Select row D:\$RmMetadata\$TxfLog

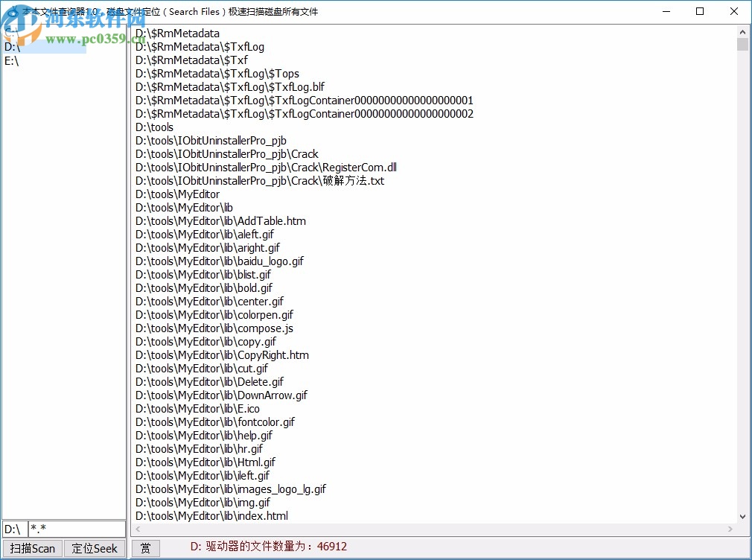(x=200, y=47)
